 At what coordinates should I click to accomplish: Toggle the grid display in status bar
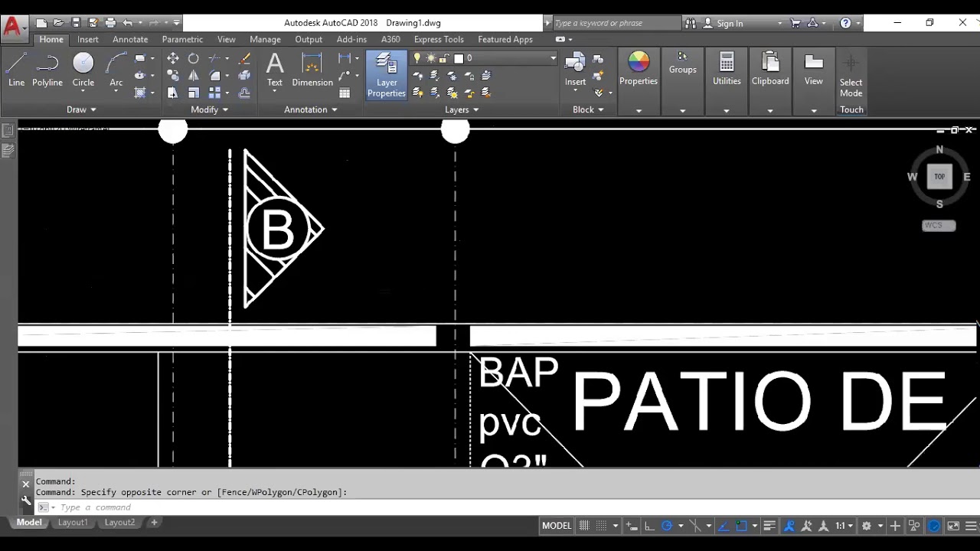pyautogui.click(x=584, y=526)
